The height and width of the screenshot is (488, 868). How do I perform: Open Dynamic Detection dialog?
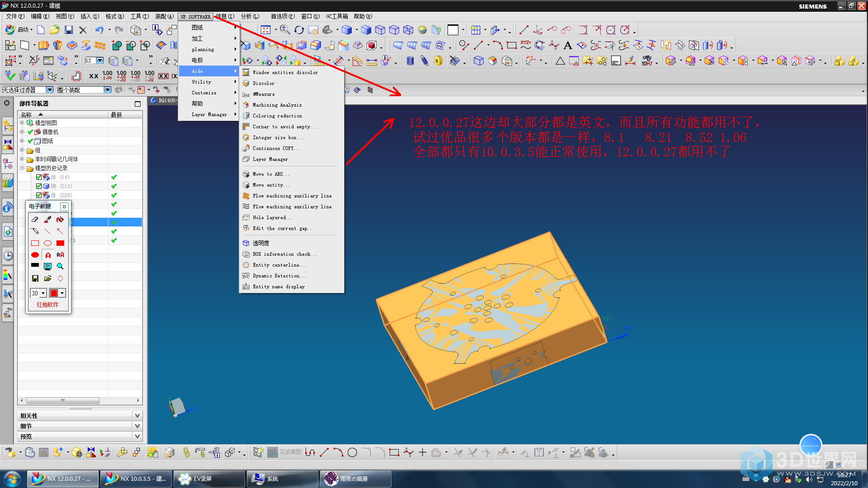coord(279,275)
